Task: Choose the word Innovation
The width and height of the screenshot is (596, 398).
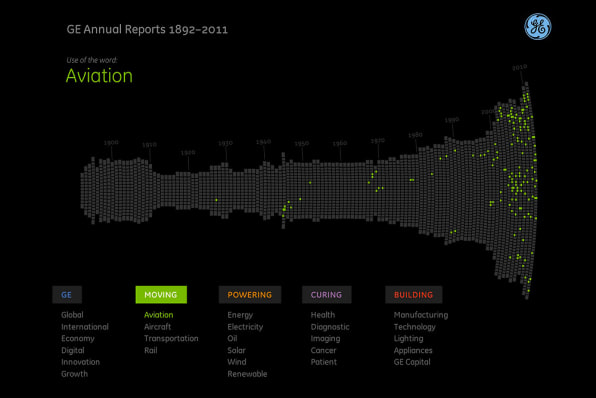Action: tap(81, 362)
